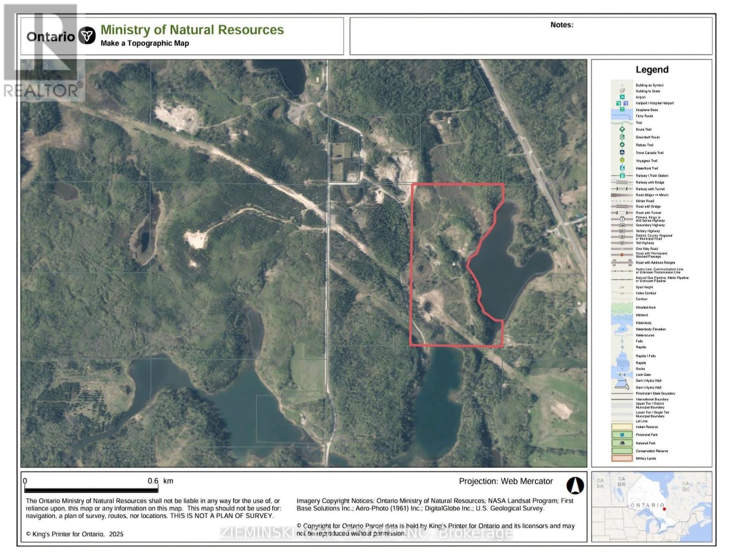Click the north arrow compass icon
This screenshot has height=560, width=733.
pos(575,485)
